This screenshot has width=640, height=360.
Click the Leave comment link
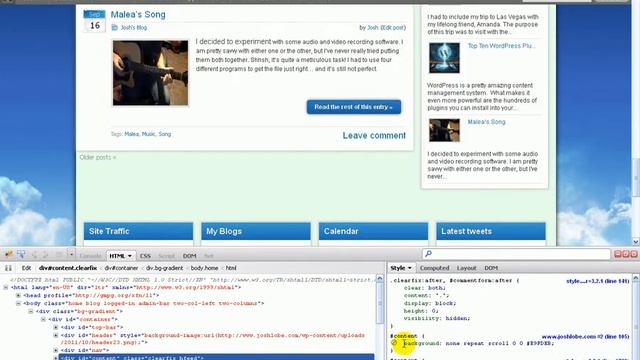click(374, 136)
